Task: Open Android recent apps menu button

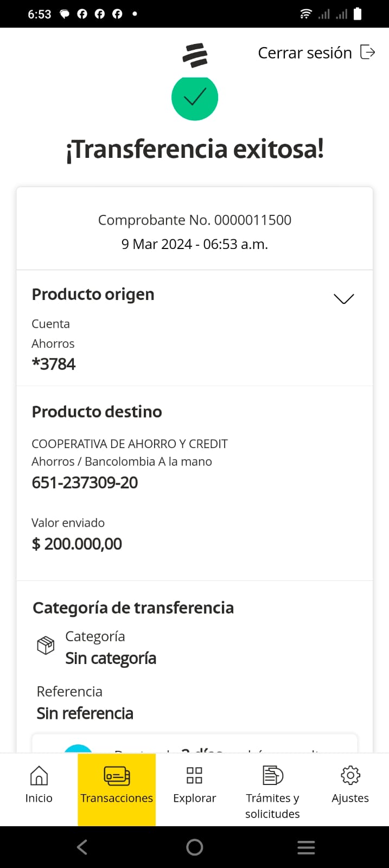Action: [x=306, y=847]
